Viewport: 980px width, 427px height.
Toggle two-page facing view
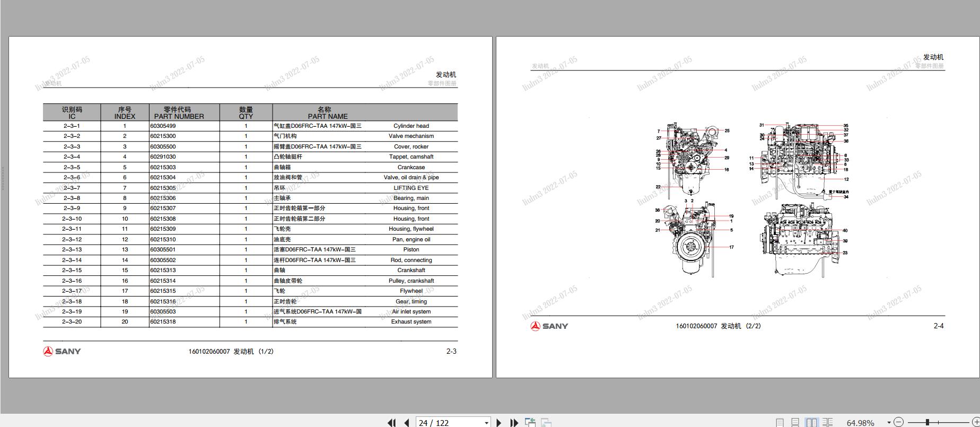[811, 423]
